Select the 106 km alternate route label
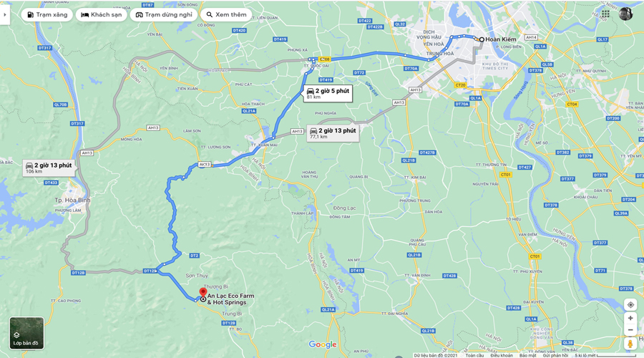644x358 pixels. 49,168
